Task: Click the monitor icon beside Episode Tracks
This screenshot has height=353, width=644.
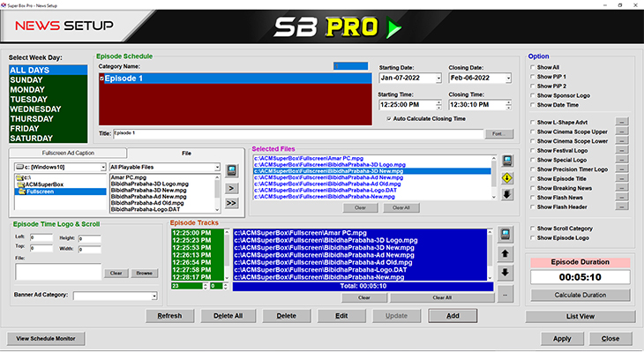Action: point(505,235)
